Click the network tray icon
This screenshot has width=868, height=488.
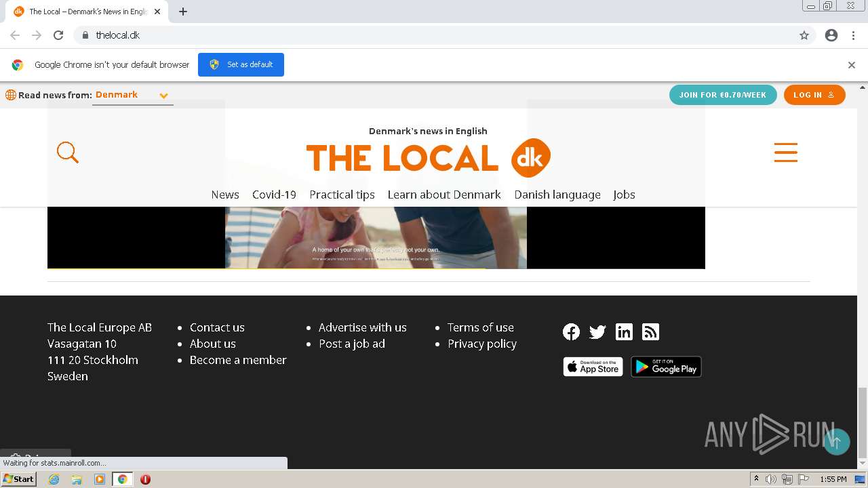point(787,479)
